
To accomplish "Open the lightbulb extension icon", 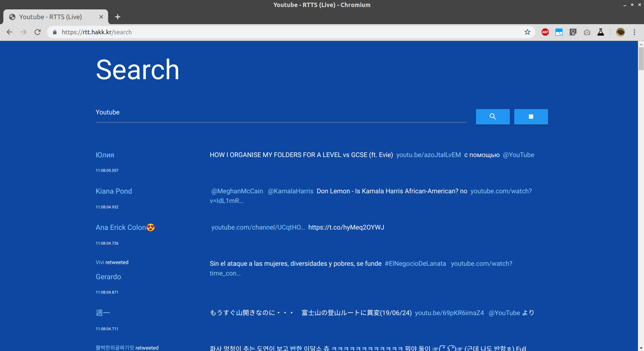I will (573, 32).
